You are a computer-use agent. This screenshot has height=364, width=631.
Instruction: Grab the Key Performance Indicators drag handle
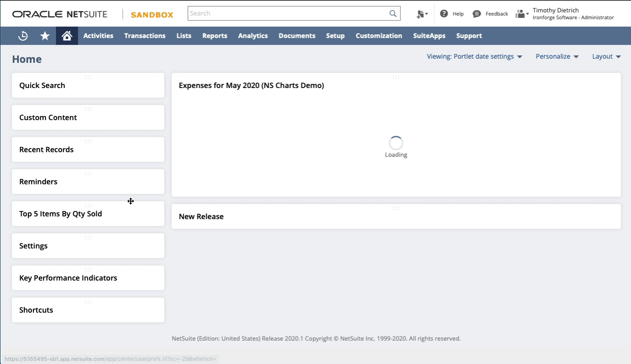88,270
